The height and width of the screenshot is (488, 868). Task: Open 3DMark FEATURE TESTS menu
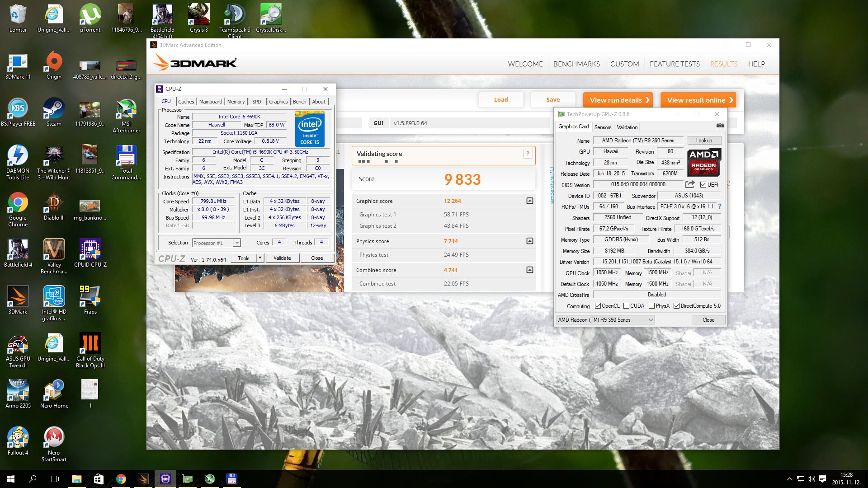[675, 64]
